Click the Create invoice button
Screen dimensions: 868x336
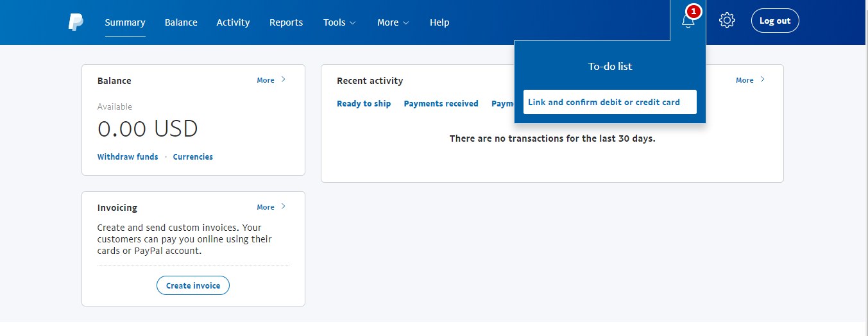pos(193,285)
